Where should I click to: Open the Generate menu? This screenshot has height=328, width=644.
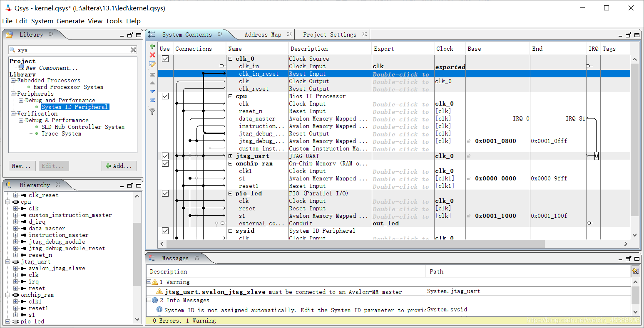point(70,21)
